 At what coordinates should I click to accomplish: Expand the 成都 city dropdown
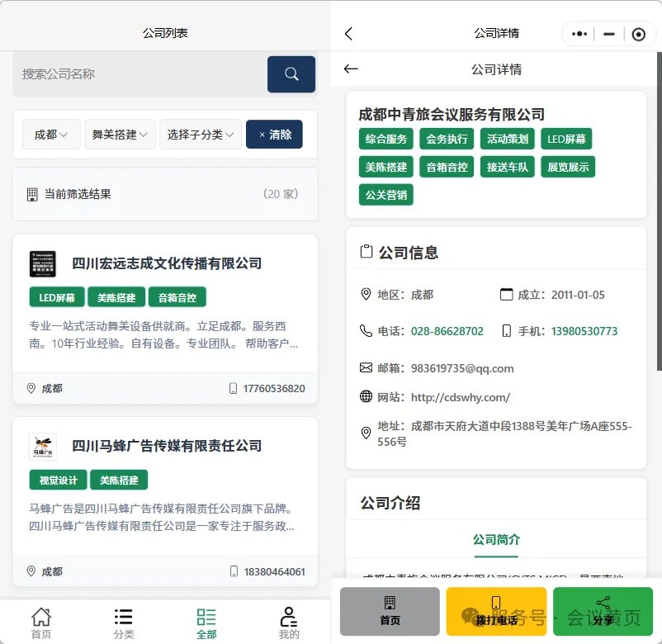52,135
